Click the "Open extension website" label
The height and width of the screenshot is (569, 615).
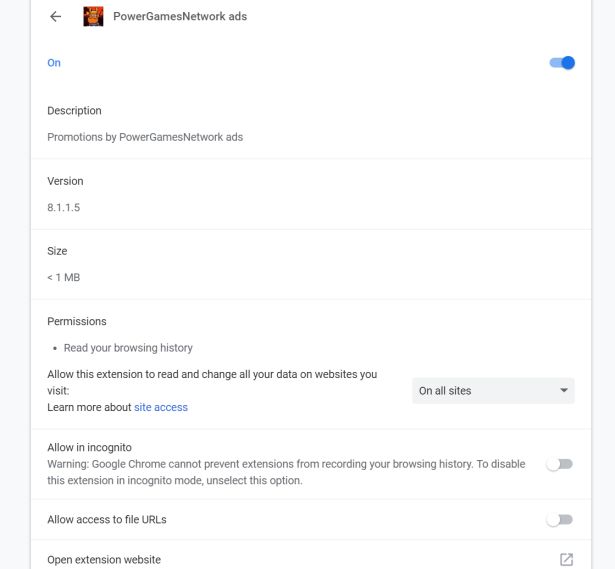click(x=104, y=560)
